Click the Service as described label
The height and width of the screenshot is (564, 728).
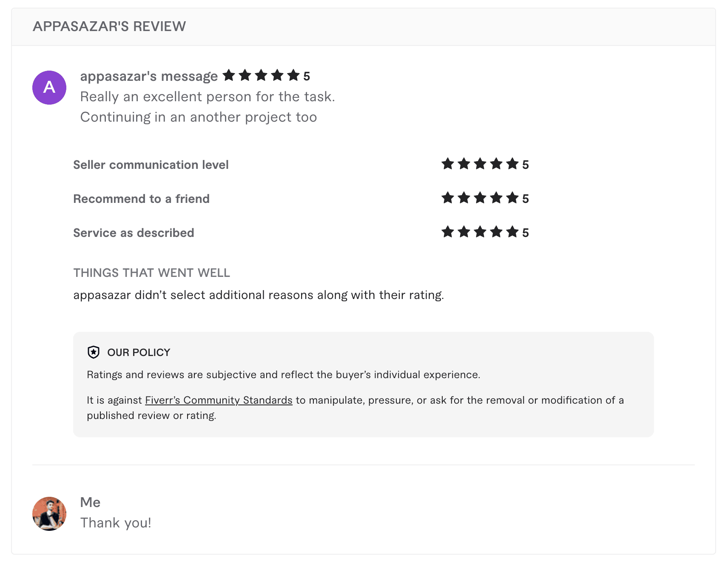[x=134, y=233]
